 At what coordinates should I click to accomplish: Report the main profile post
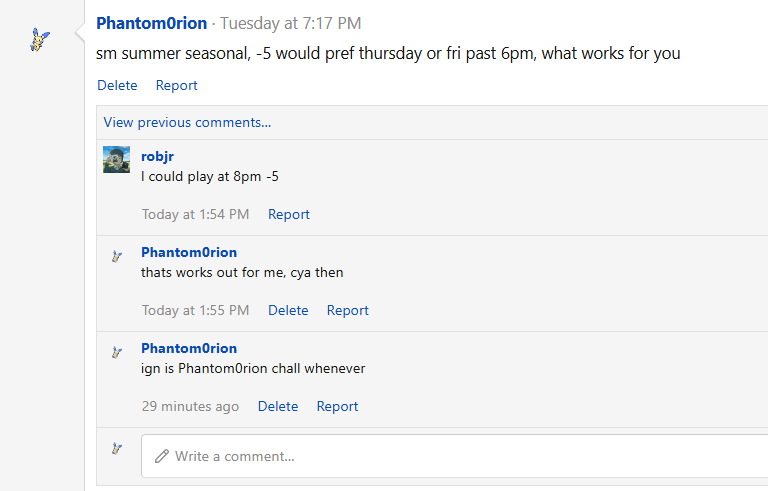coord(176,85)
